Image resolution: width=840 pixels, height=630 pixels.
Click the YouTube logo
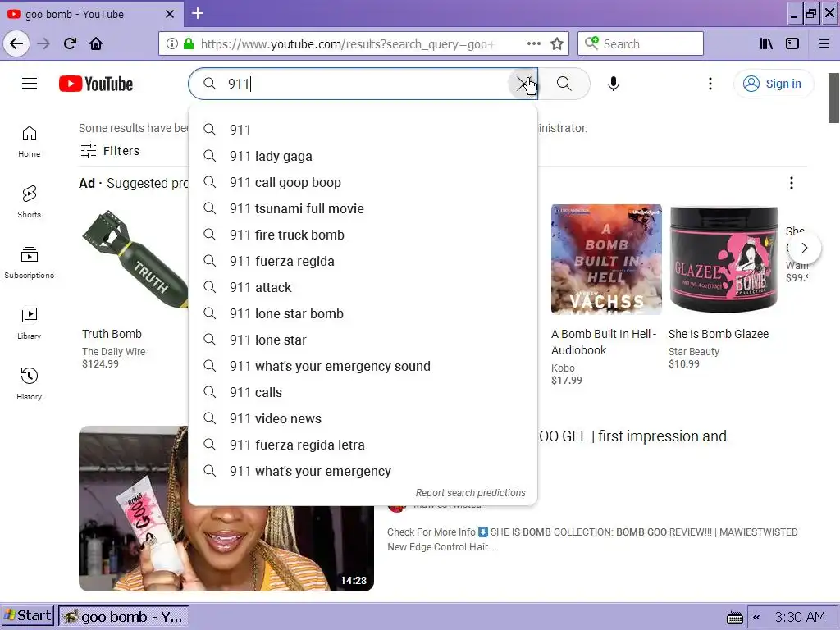(x=96, y=84)
